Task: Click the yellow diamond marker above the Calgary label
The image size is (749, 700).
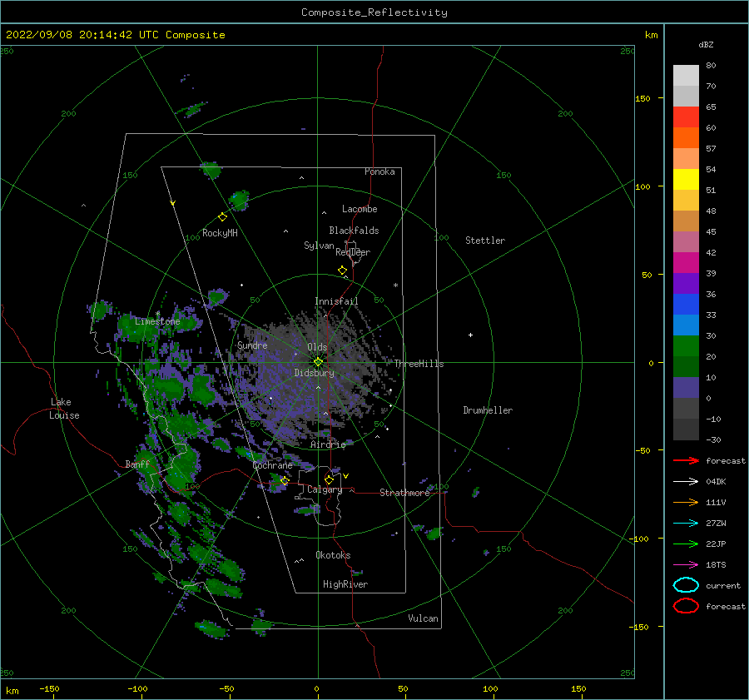Action: [x=329, y=479]
